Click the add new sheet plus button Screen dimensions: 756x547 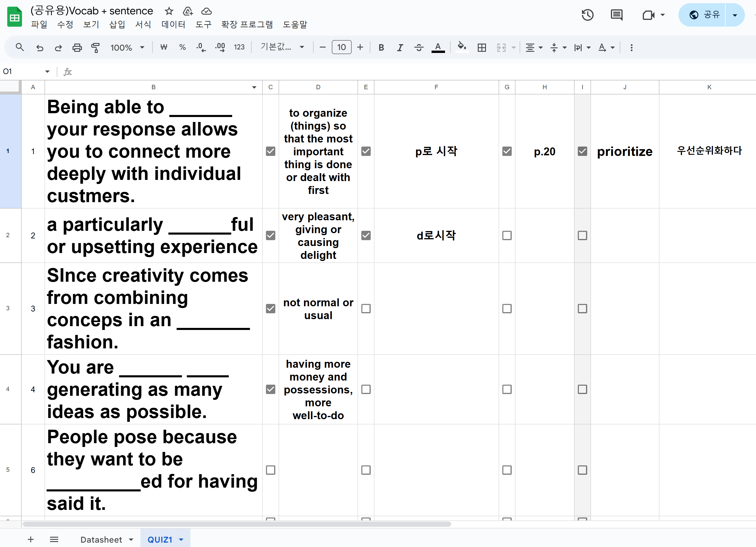[31, 539]
